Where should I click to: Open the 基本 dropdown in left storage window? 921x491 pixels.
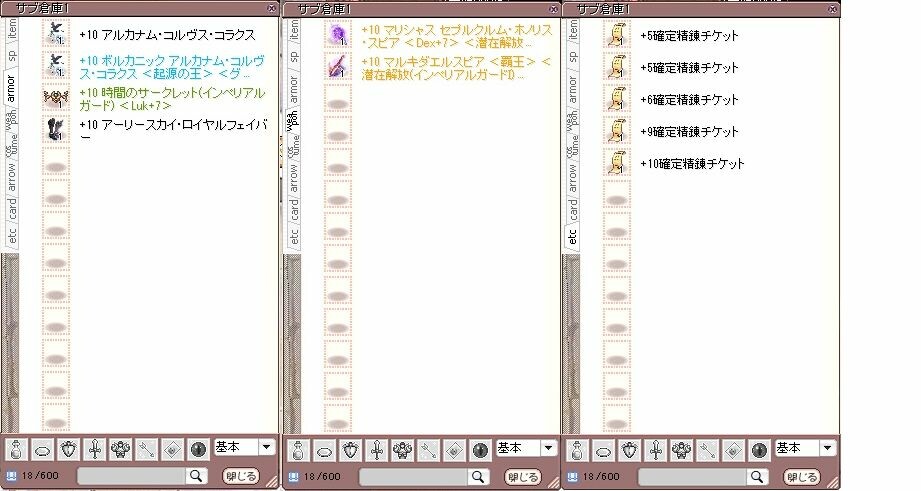[x=267, y=448]
